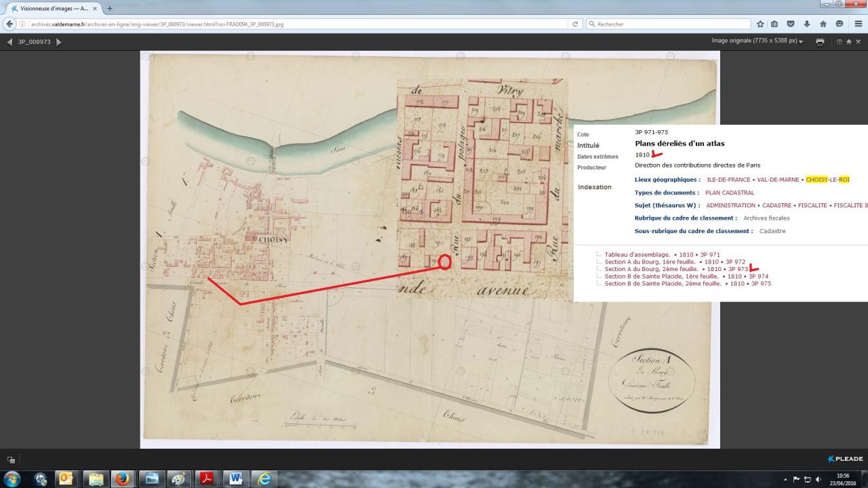
Task: Open the Firefox downloads arrow
Action: [x=807, y=24]
